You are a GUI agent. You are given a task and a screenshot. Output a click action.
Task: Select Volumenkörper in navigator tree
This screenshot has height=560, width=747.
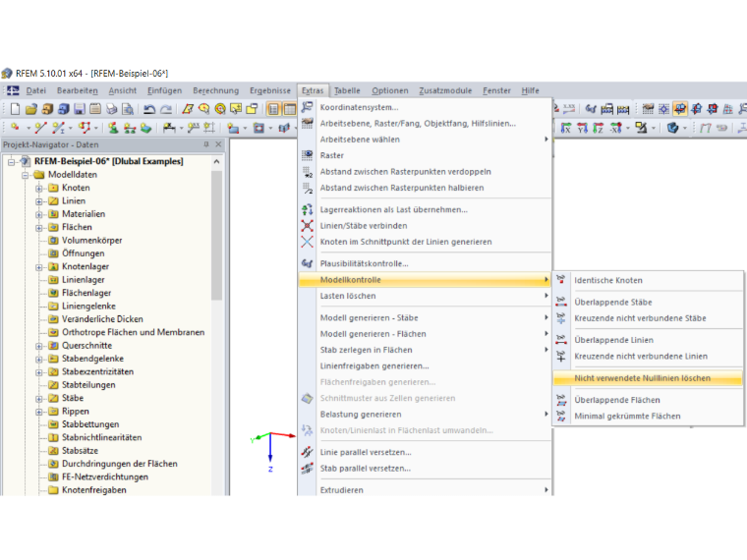pos(92,241)
